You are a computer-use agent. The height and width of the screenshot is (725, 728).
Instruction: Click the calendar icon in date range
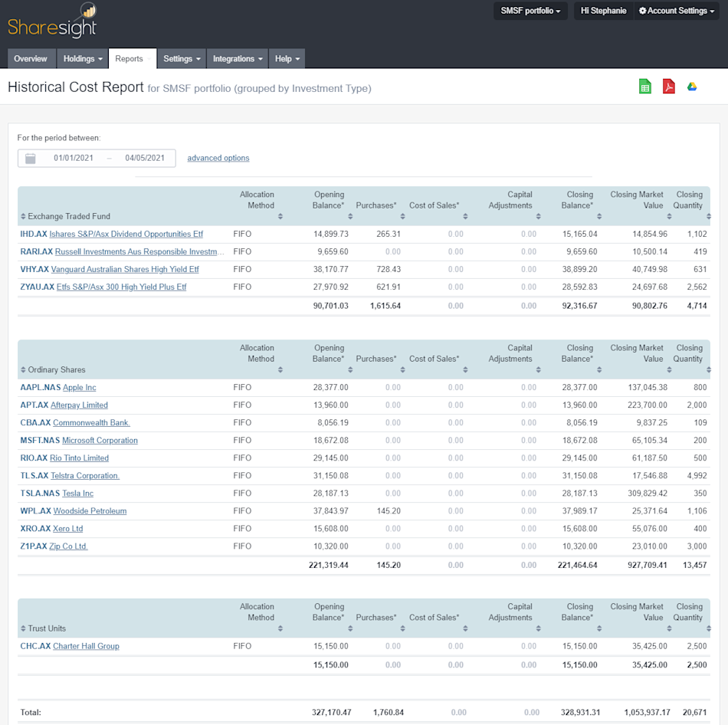coord(30,159)
